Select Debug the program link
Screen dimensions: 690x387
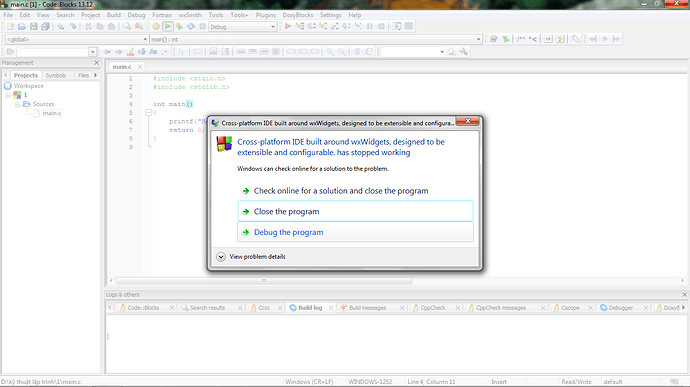pyautogui.click(x=288, y=232)
